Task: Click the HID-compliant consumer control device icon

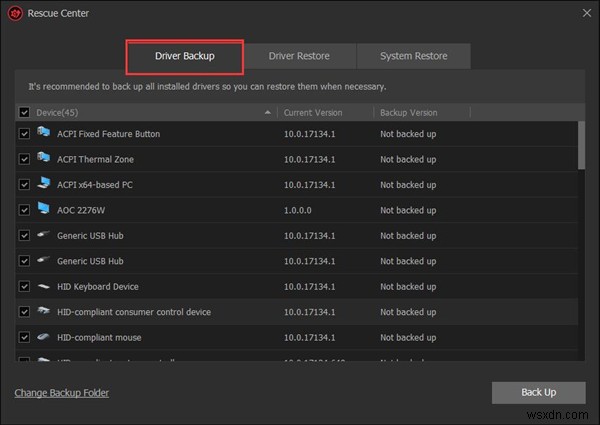Action: click(44, 311)
